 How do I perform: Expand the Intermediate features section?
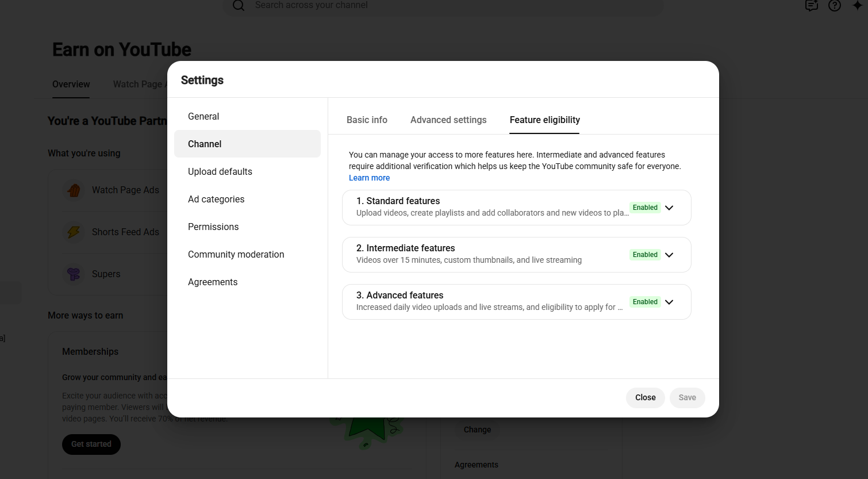tap(669, 255)
